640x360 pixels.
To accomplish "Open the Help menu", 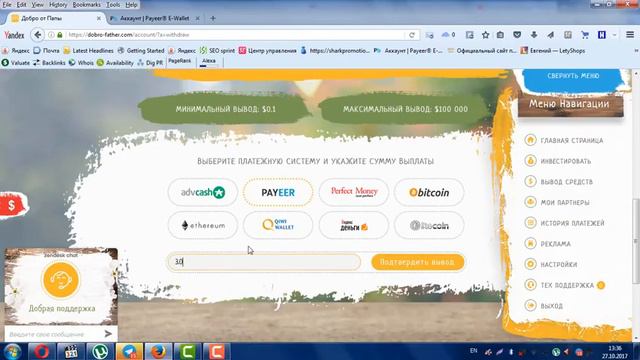I will [131, 4].
